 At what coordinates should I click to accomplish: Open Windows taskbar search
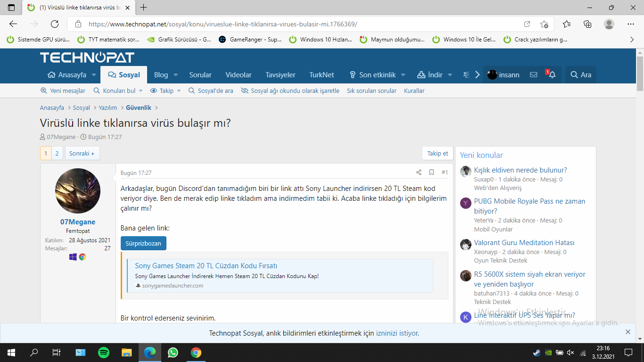(x=34, y=352)
